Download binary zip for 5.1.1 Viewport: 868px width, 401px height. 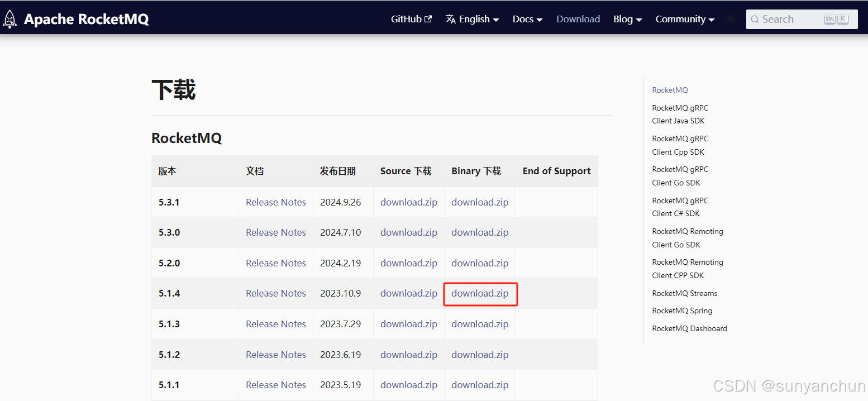tap(480, 385)
